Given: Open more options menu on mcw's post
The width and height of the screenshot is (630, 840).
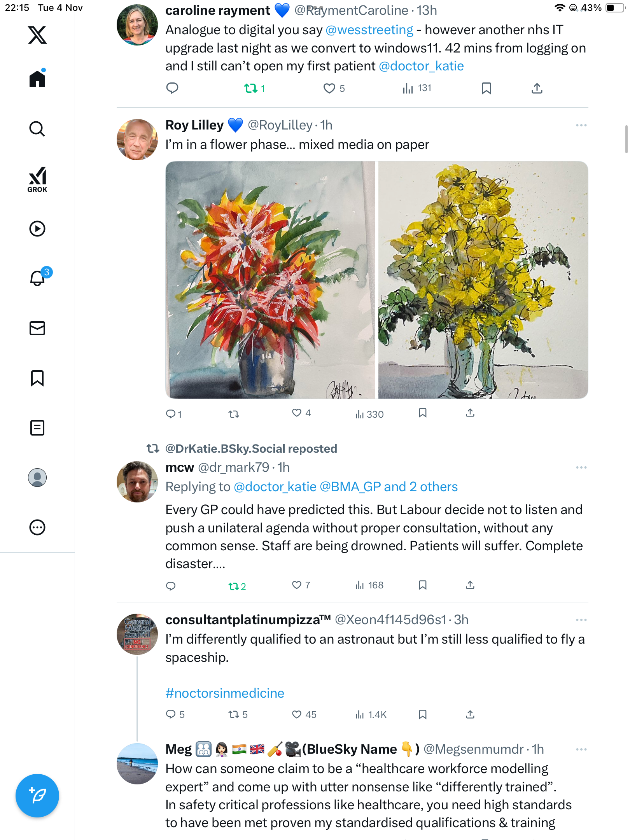Looking at the screenshot, I should pyautogui.click(x=581, y=467).
